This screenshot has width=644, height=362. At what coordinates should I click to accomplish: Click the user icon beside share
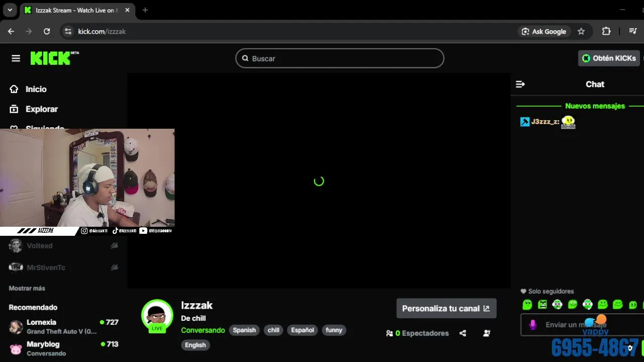[487, 333]
